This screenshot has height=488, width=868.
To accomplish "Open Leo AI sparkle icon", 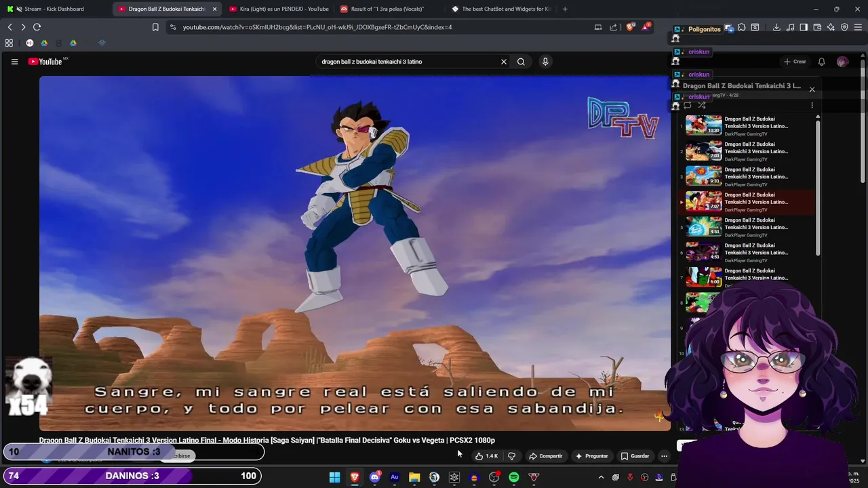I will click(x=831, y=27).
